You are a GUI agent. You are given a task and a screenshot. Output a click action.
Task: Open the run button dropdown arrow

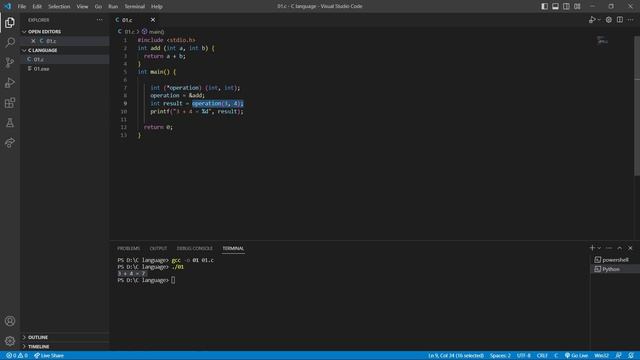point(599,20)
